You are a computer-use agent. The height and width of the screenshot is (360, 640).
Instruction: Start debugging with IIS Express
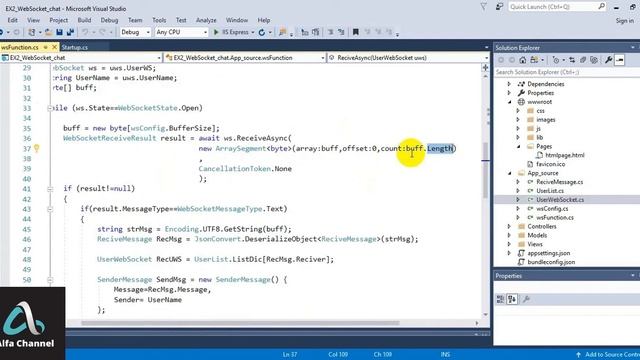click(231, 32)
